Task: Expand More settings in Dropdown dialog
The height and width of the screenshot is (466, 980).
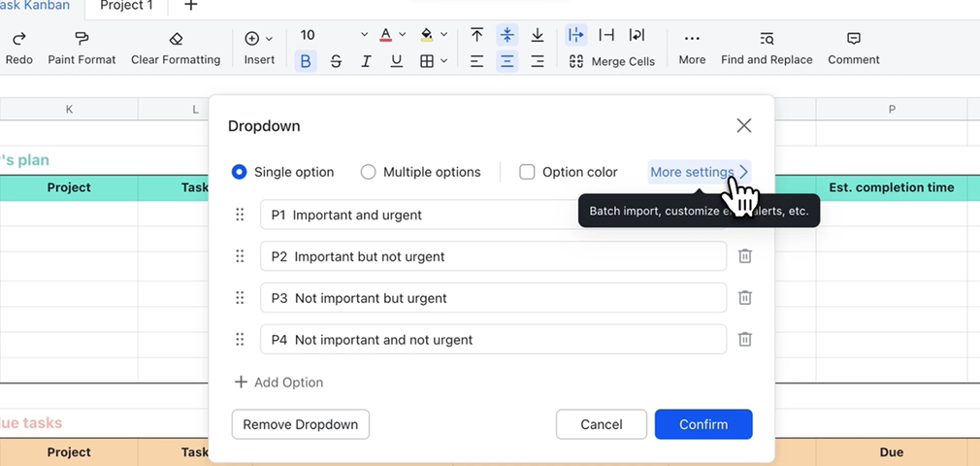Action: [x=699, y=172]
